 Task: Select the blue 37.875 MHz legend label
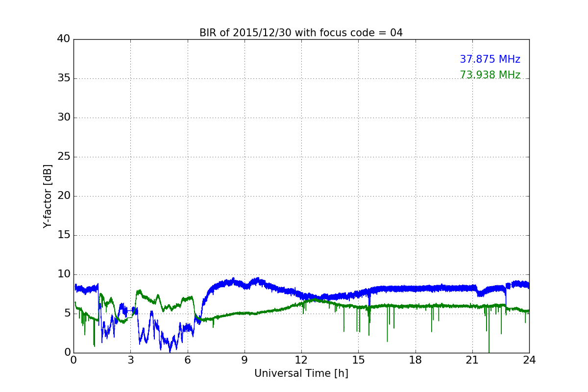tap(490, 59)
